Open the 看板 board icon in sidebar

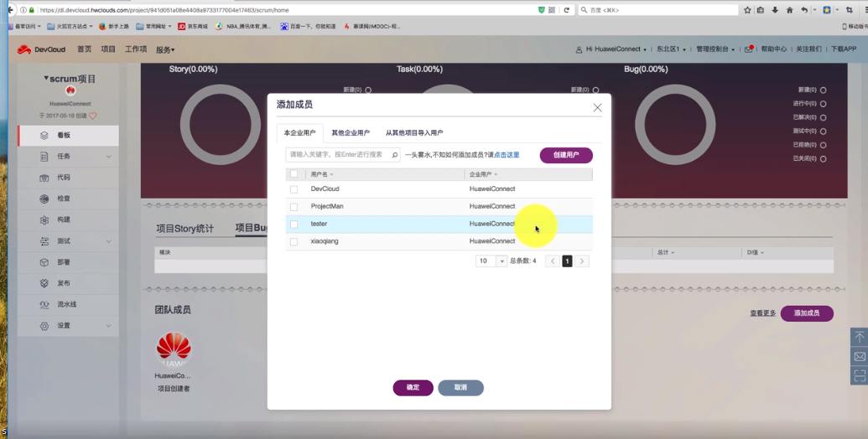tap(44, 136)
